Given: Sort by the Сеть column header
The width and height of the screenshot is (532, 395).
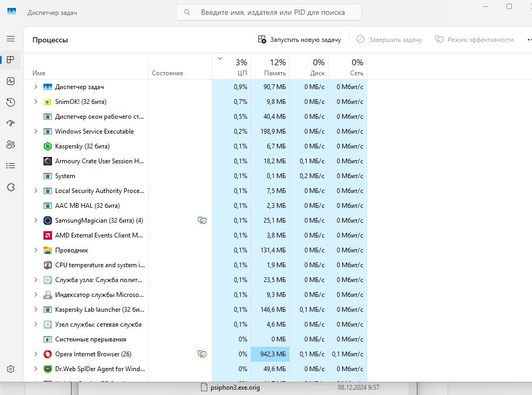Looking at the screenshot, I should (347, 66).
